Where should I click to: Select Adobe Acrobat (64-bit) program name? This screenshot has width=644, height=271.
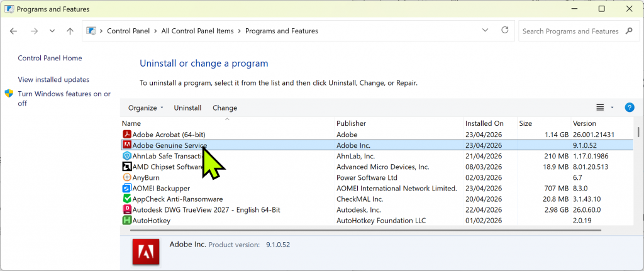tap(169, 135)
